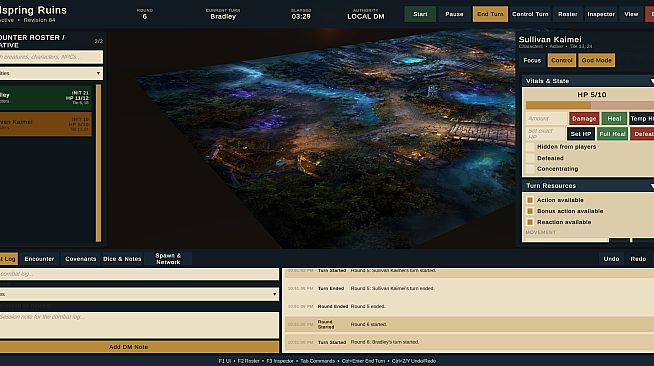
Task: Click the green Start button
Action: 420,14
